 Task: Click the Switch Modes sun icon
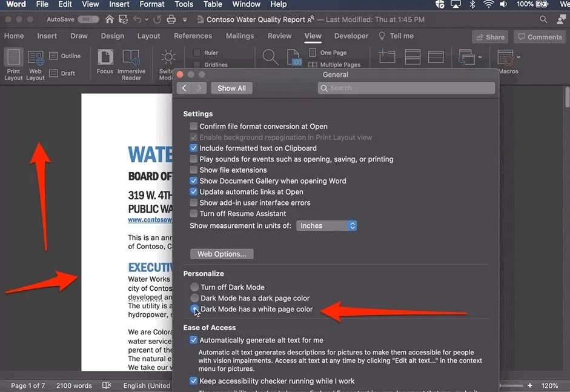(x=168, y=57)
